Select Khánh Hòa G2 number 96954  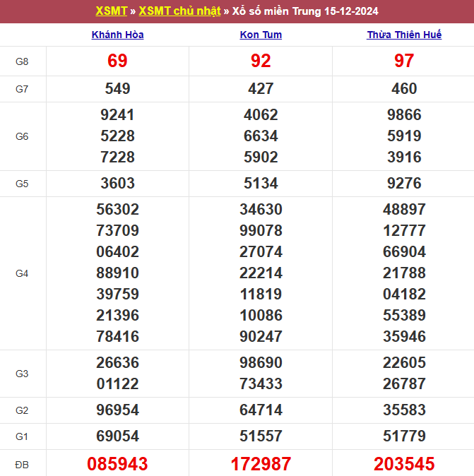click(117, 410)
